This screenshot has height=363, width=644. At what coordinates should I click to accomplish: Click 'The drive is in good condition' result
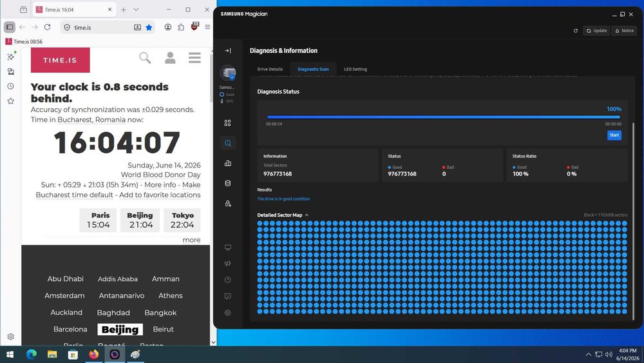tap(283, 199)
